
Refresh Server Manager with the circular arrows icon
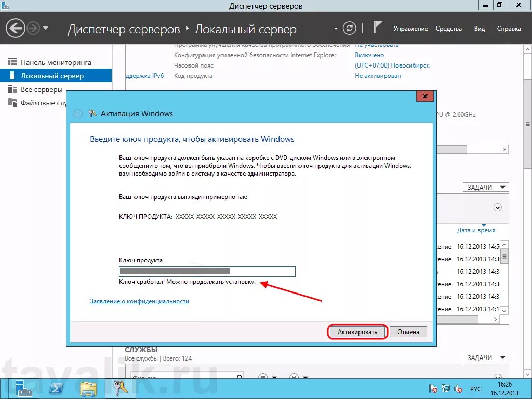coord(349,28)
